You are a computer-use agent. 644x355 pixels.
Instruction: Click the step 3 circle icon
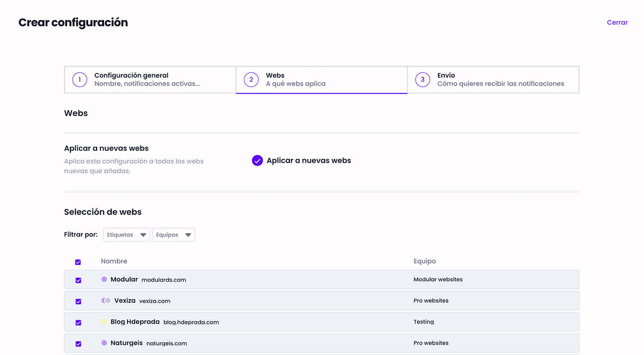422,80
